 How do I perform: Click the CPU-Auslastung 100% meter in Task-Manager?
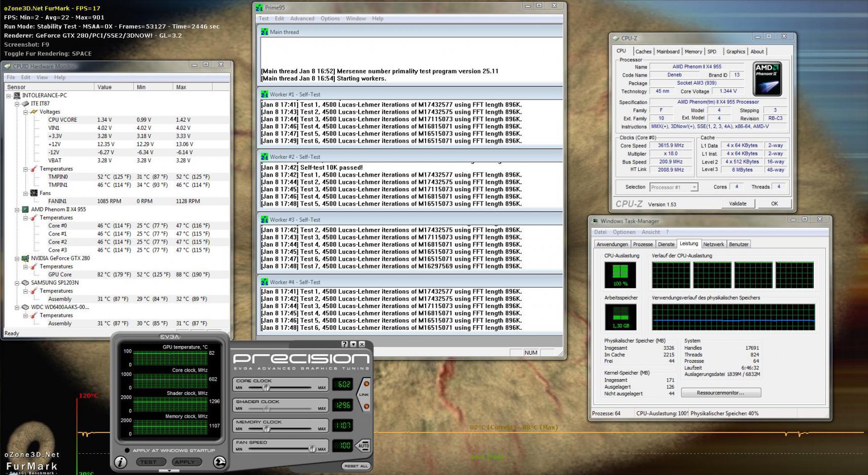(x=620, y=275)
